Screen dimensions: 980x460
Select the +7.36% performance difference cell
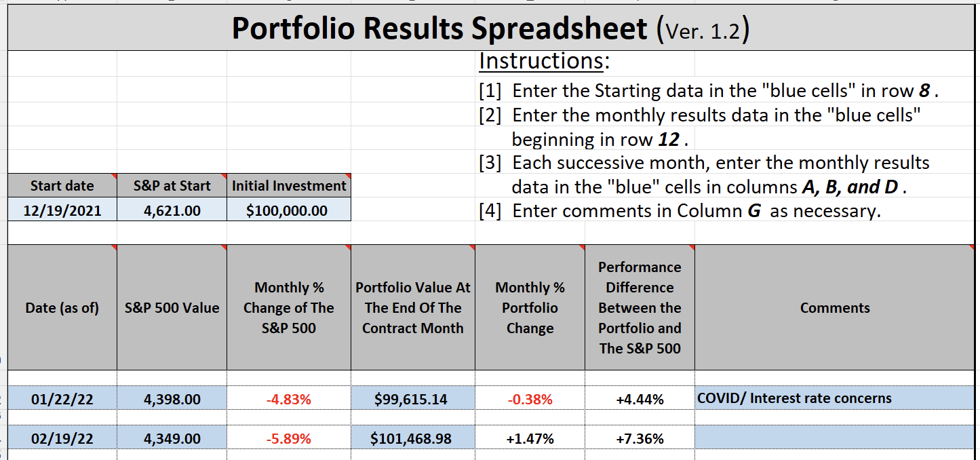click(640, 439)
